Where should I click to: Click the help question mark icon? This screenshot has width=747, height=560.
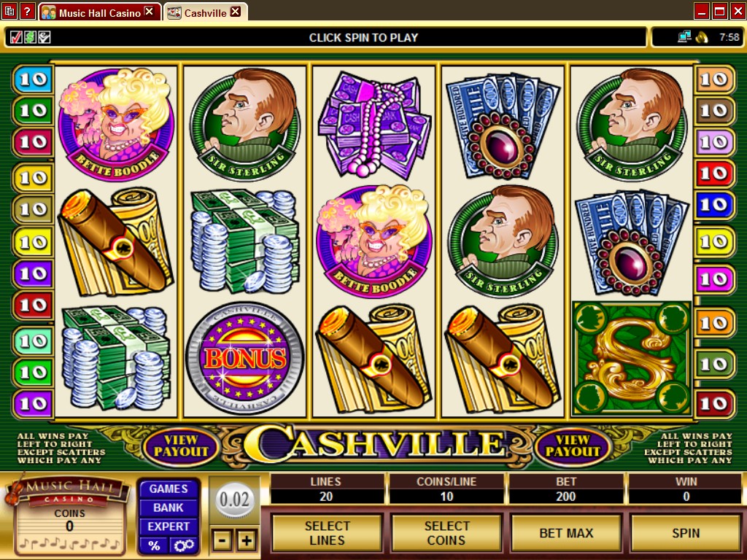pos(27,11)
